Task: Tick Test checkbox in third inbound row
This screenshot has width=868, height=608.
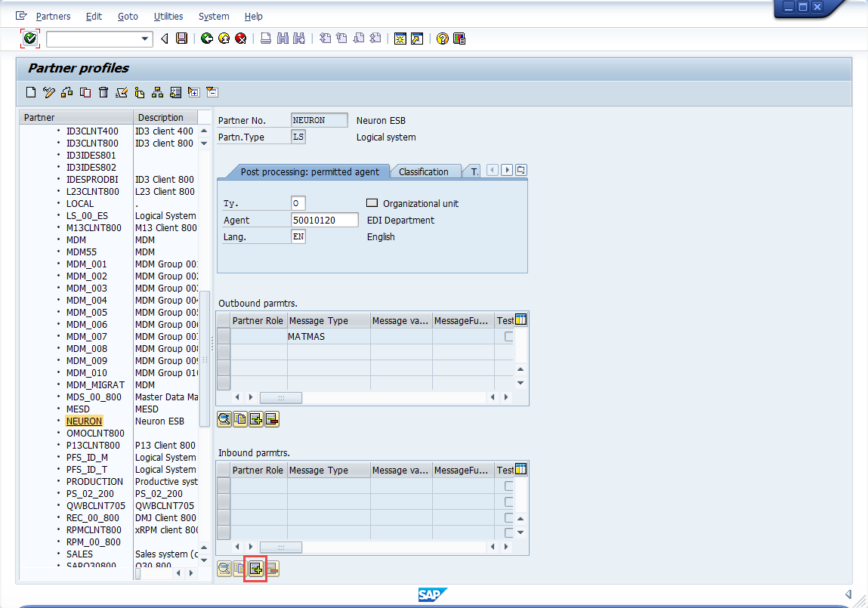Action: [x=508, y=517]
